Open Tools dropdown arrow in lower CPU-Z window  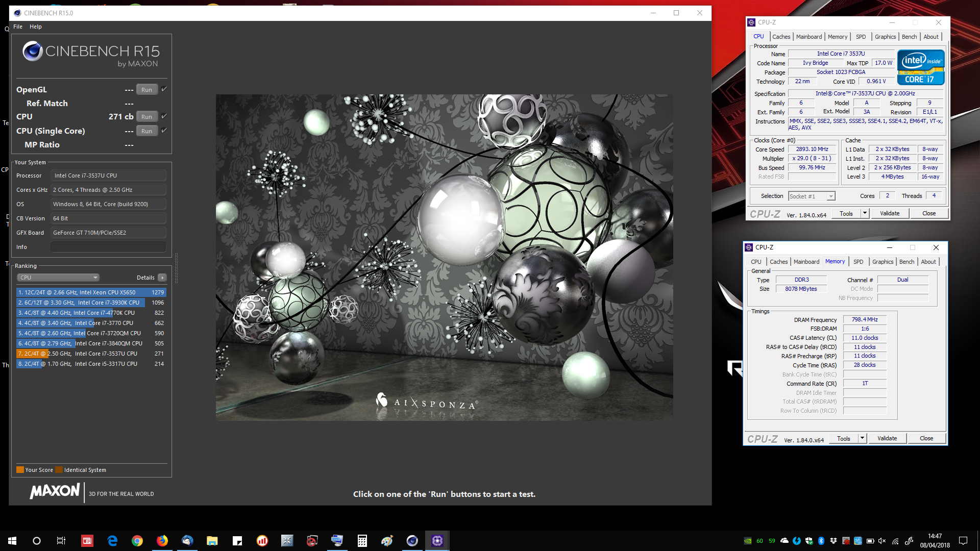point(862,438)
